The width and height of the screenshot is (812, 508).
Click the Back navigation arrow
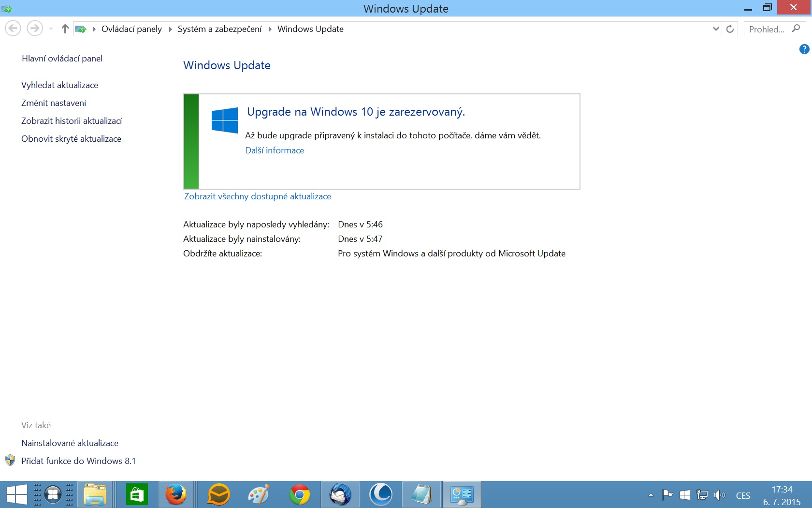click(x=13, y=29)
